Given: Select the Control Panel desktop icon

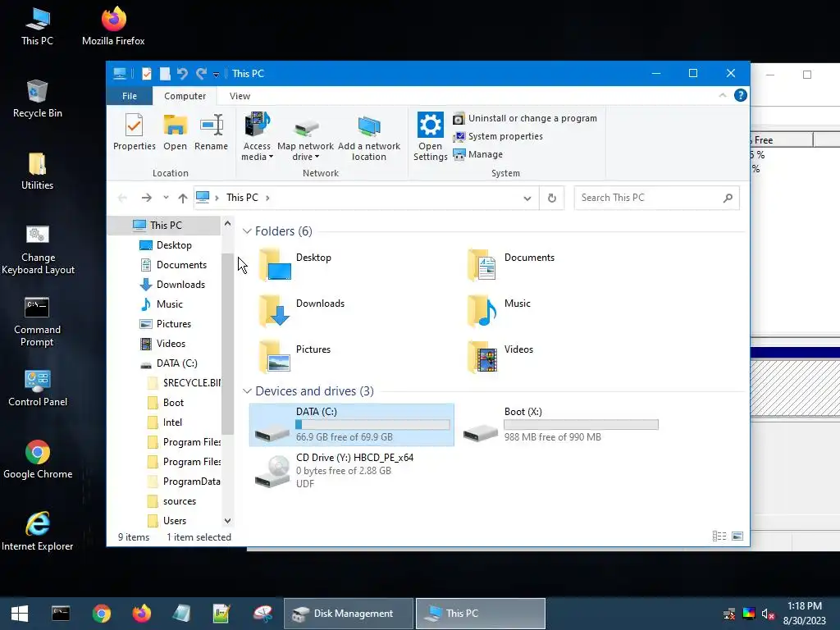Looking at the screenshot, I should [38, 388].
